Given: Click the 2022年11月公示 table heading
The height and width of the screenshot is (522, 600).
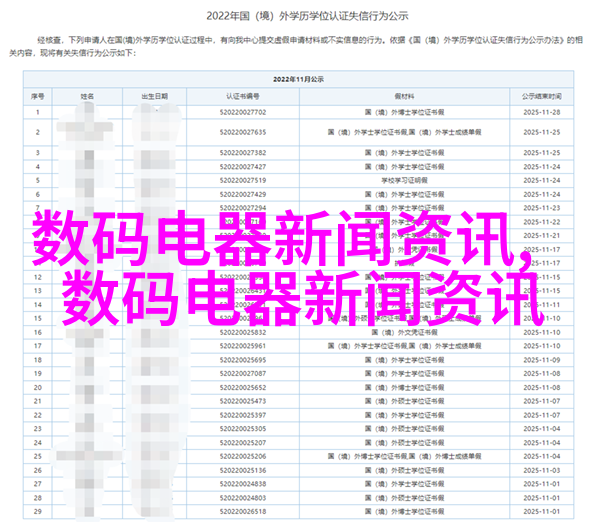Looking at the screenshot, I should point(300,78).
